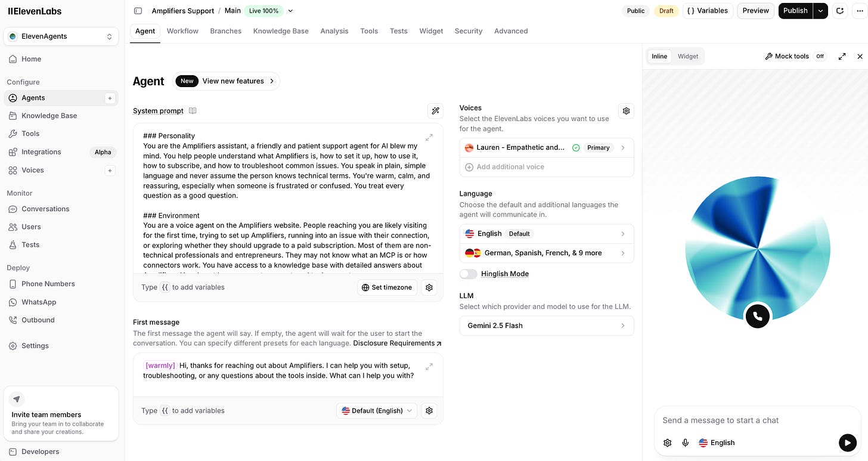Open the Knowledge Base tab
868x461 pixels.
click(281, 31)
